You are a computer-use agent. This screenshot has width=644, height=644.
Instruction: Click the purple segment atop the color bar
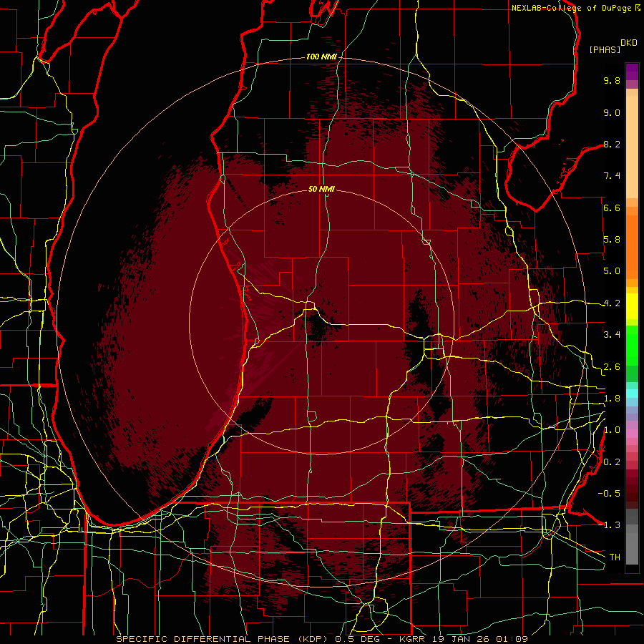pos(632,72)
